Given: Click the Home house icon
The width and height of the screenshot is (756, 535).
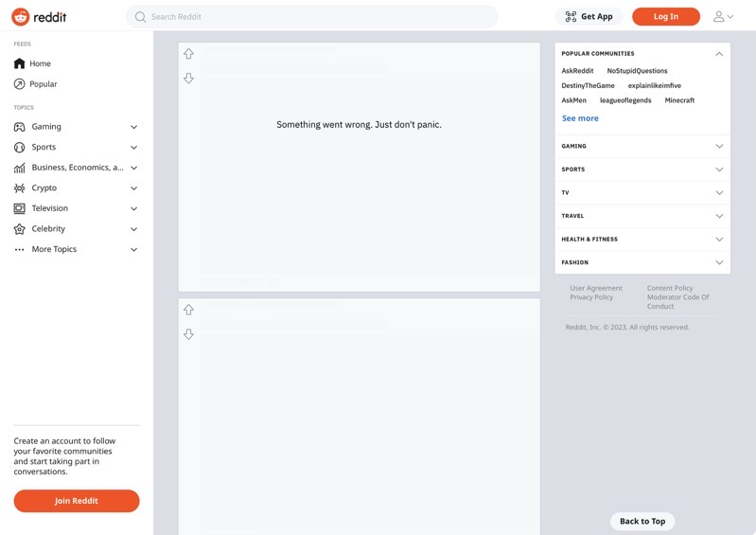Looking at the screenshot, I should 19,63.
